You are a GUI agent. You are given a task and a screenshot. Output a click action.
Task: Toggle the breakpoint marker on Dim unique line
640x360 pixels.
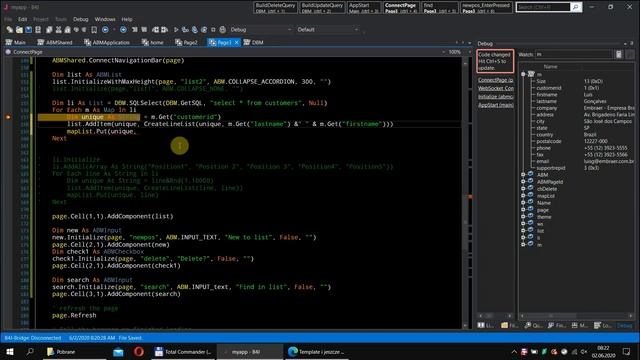pyautogui.click(x=8, y=117)
